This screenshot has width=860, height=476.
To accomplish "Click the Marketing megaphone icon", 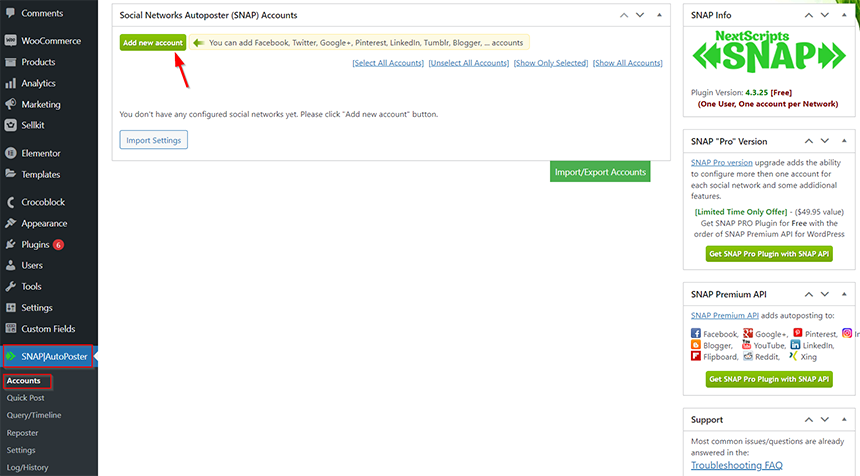I will (10, 104).
